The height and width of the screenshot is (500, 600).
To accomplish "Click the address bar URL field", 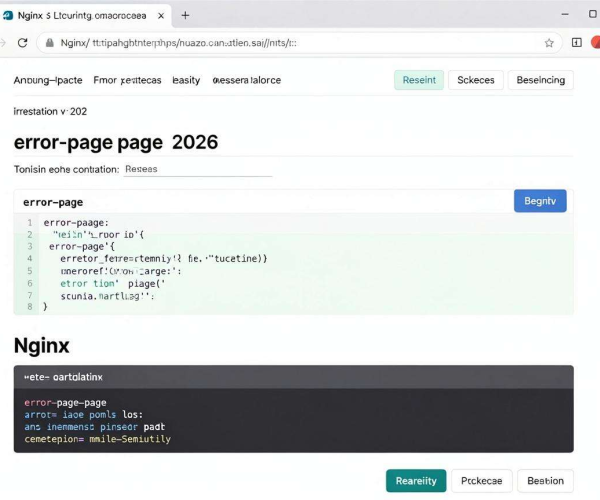I will (298, 43).
